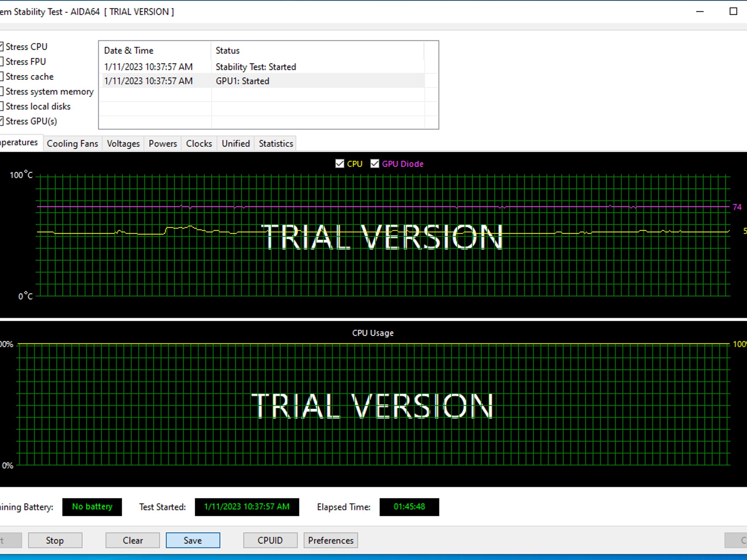Viewport: 747px width, 560px height.
Task: Open Preferences dialog
Action: 330,540
